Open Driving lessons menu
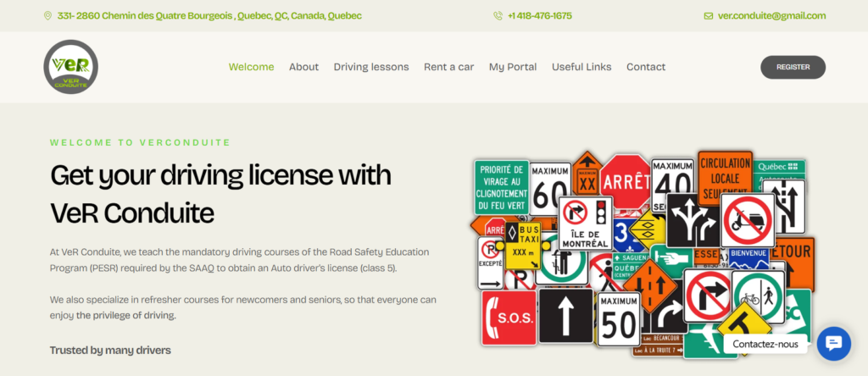Viewport: 868px width, 376px height. [x=371, y=67]
